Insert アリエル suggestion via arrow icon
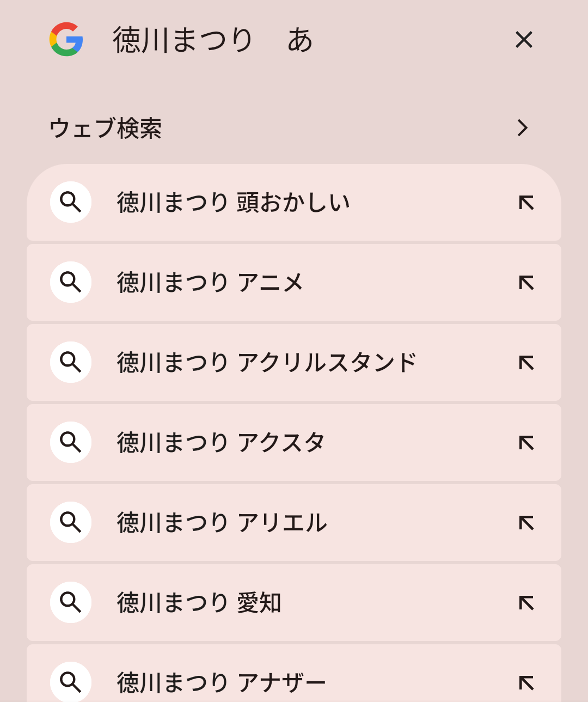This screenshot has height=702, width=588. (x=526, y=523)
